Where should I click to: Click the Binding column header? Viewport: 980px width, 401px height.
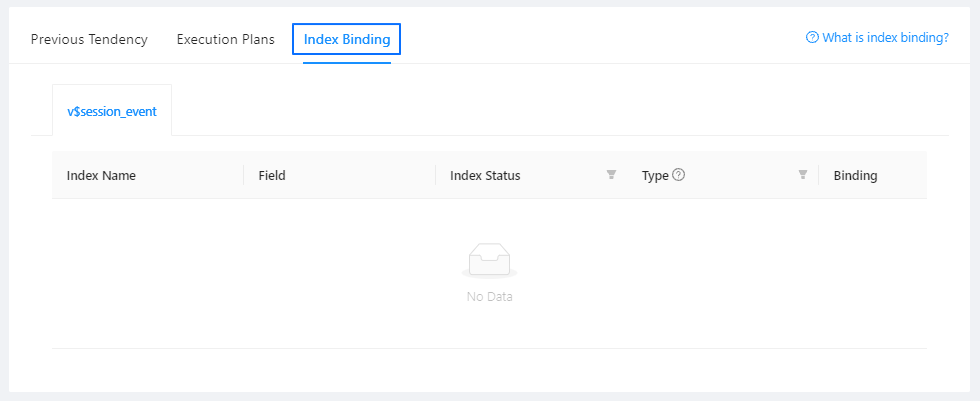[855, 176]
